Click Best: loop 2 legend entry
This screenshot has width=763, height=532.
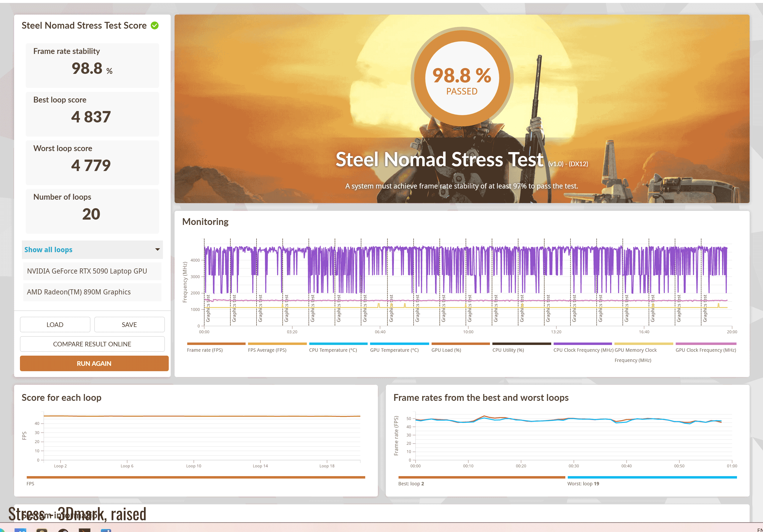(411, 483)
